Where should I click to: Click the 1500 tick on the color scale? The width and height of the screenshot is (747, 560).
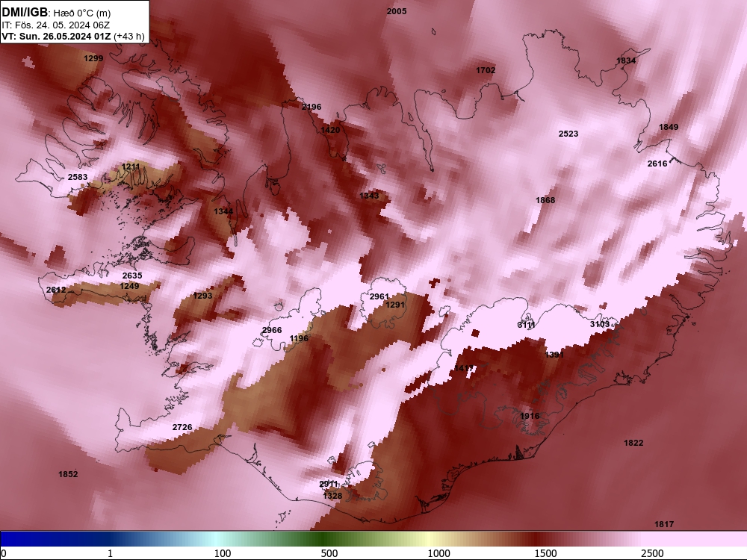point(545,553)
